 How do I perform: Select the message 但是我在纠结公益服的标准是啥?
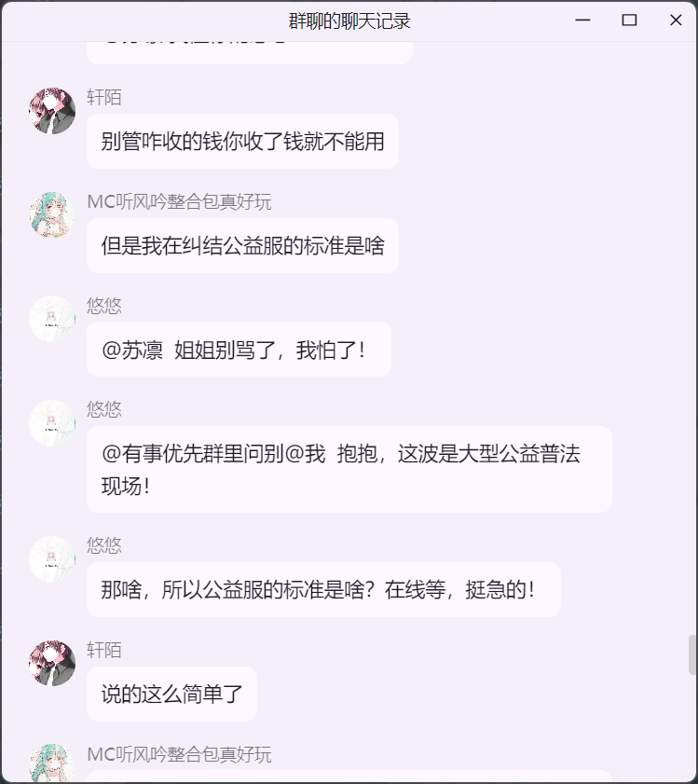coord(242,245)
